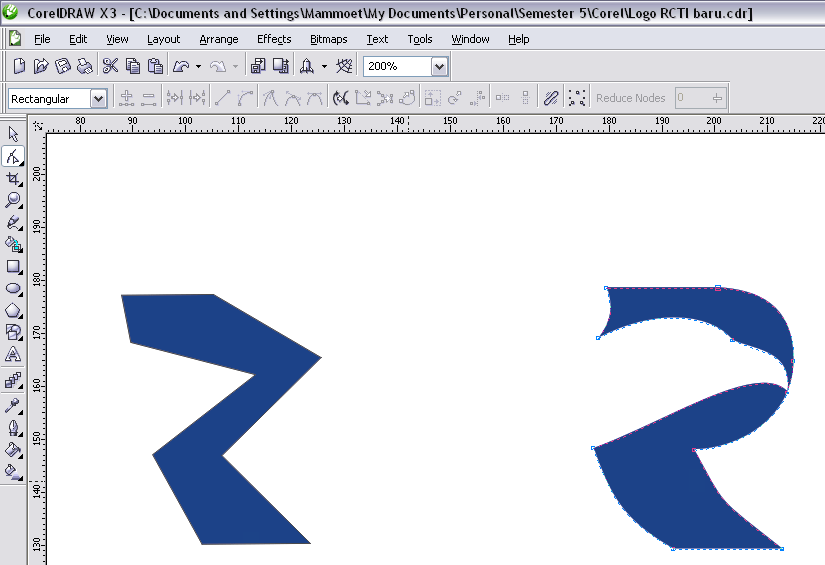Copy selection to clipboard

[133, 66]
